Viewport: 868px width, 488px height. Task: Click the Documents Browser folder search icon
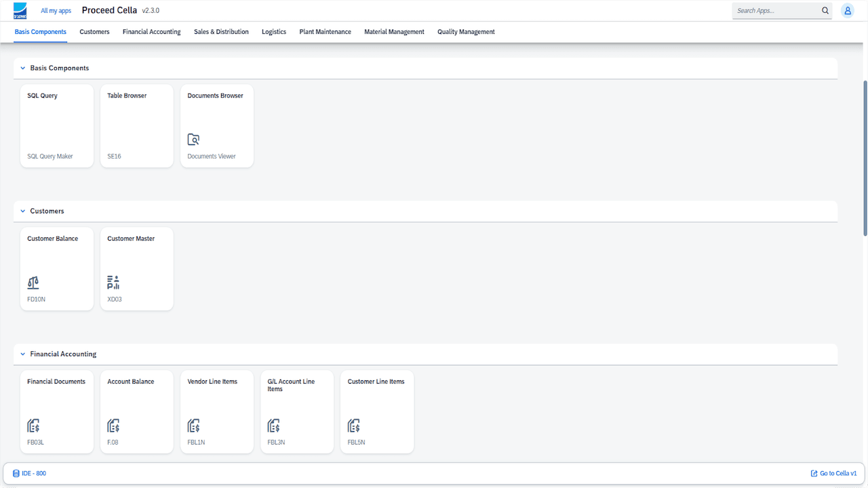pyautogui.click(x=193, y=140)
